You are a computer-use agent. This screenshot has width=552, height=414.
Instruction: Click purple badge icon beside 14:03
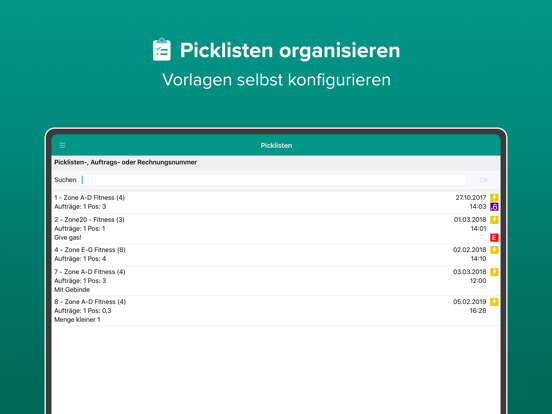pos(494,207)
